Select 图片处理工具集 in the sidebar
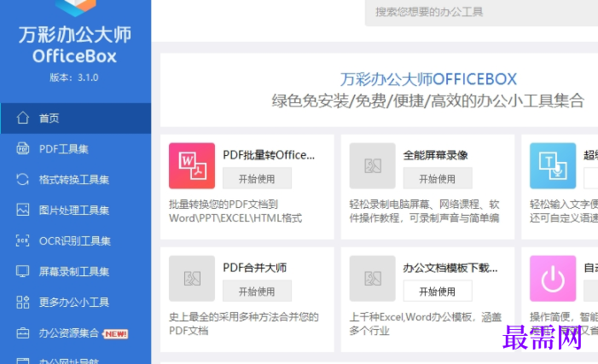 (76, 210)
